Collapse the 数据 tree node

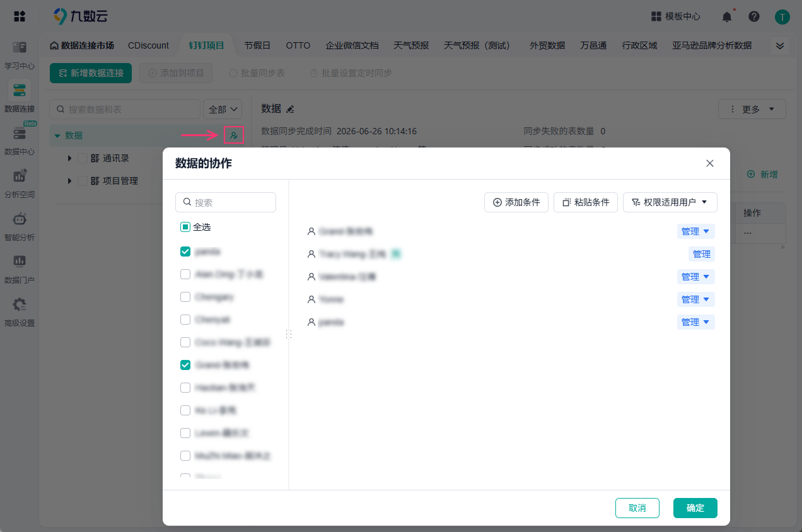tap(57, 136)
